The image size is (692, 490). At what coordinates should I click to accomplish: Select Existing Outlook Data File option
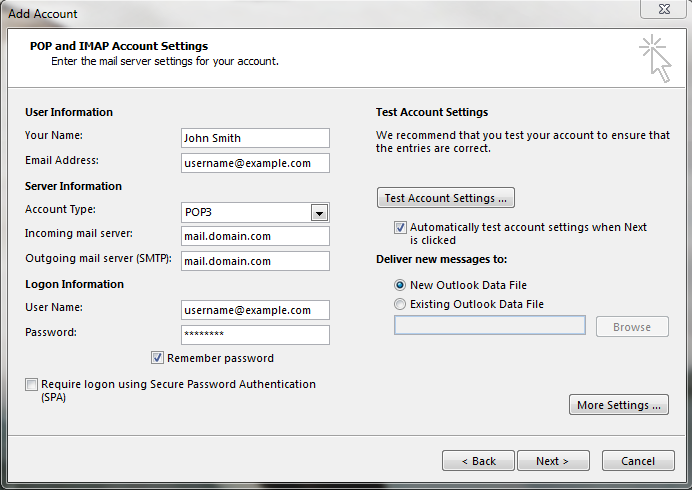click(401, 304)
